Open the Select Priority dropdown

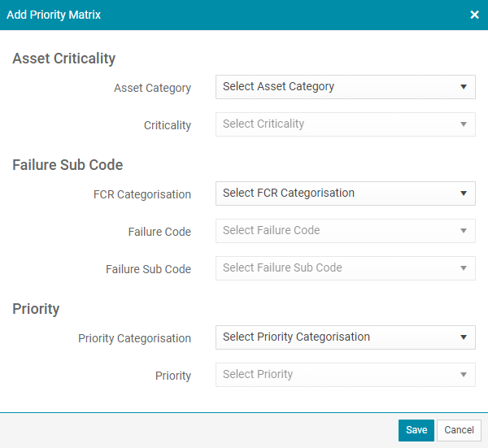click(x=346, y=374)
